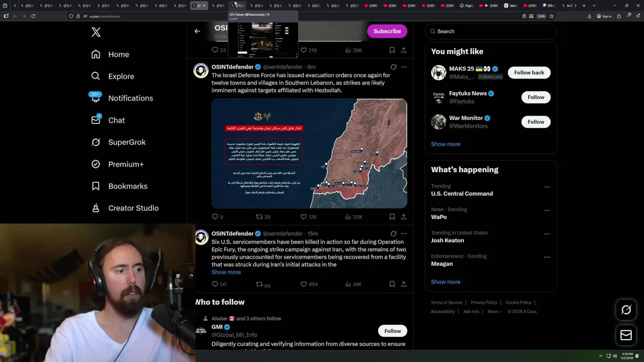The height and width of the screenshot is (362, 644).
Task: Click Follow back for MAKS 25
Action: (529, 72)
